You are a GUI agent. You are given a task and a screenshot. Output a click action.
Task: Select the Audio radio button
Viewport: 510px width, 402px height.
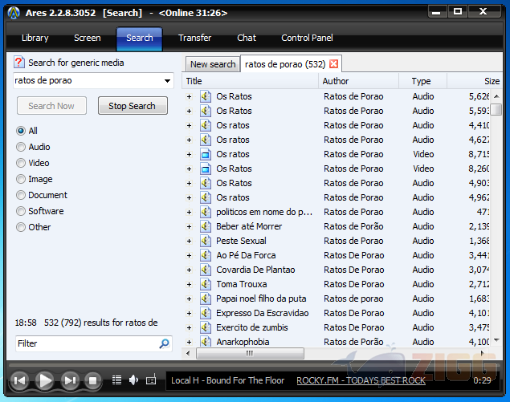[x=21, y=147]
